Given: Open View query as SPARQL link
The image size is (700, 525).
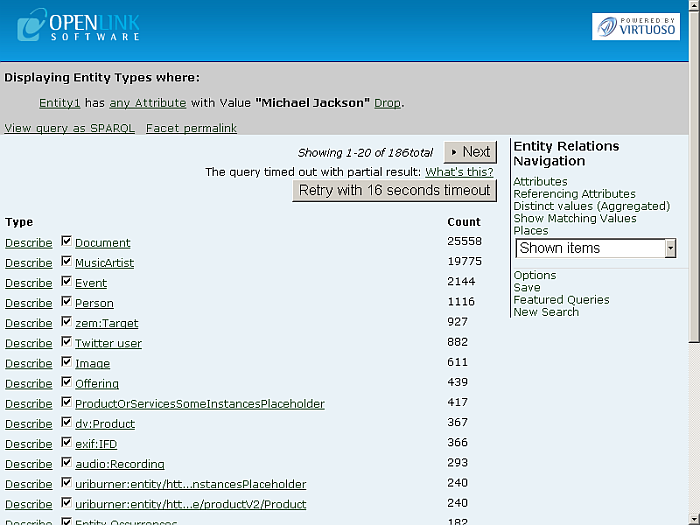Looking at the screenshot, I should (70, 128).
